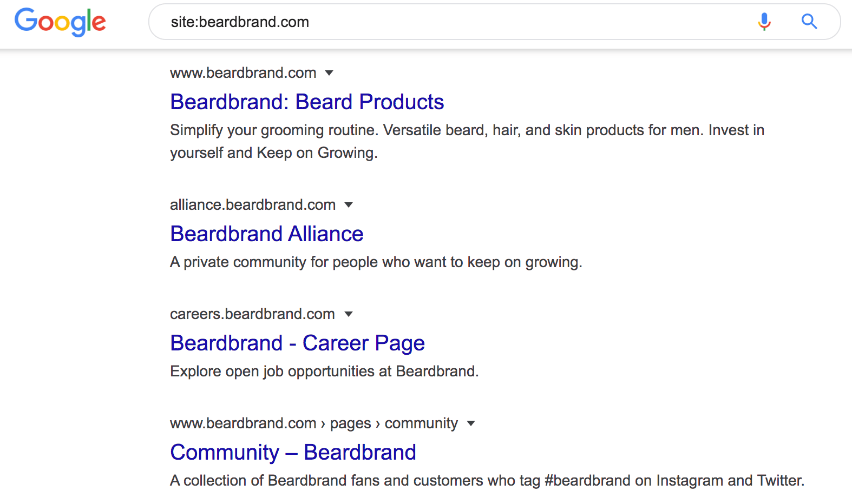852x504 pixels.
Task: Open the Beardbrand Alliance result link
Action: point(266,234)
